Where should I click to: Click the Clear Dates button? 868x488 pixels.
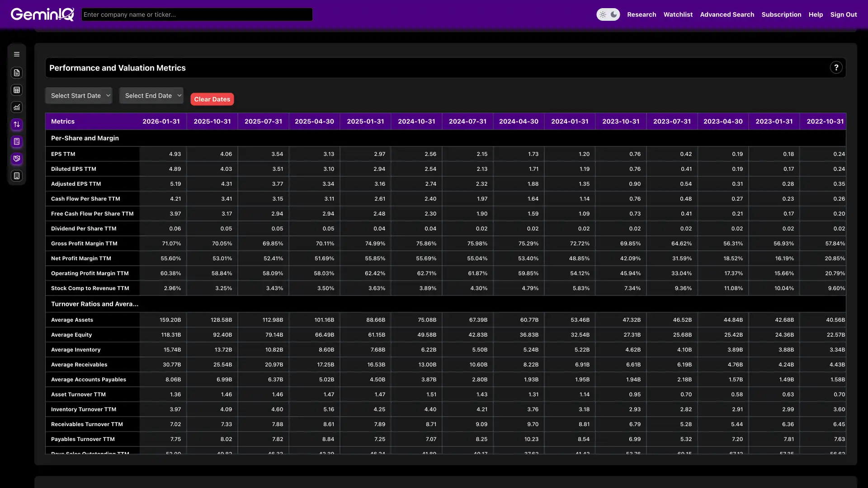(x=212, y=99)
